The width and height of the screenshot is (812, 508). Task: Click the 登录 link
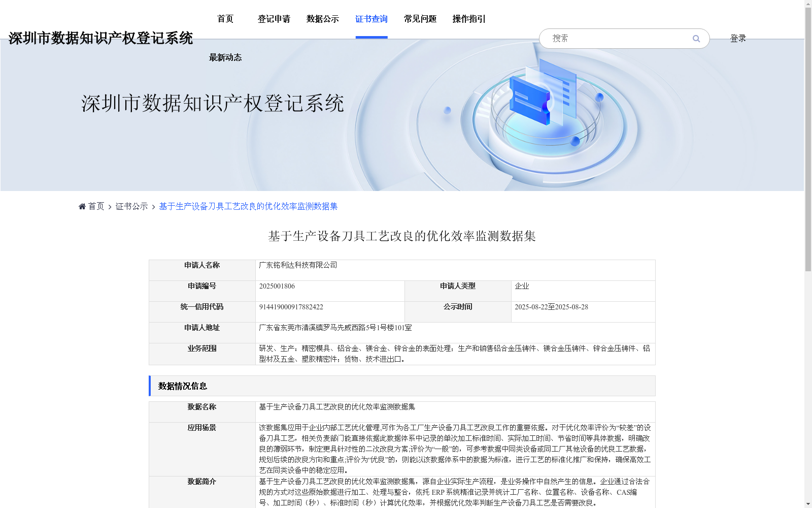click(738, 39)
